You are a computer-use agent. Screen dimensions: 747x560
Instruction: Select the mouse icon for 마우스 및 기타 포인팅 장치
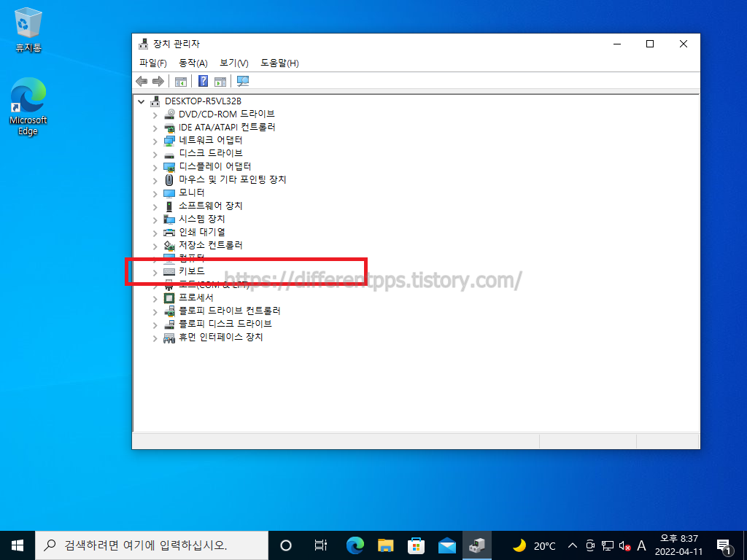pos(169,180)
